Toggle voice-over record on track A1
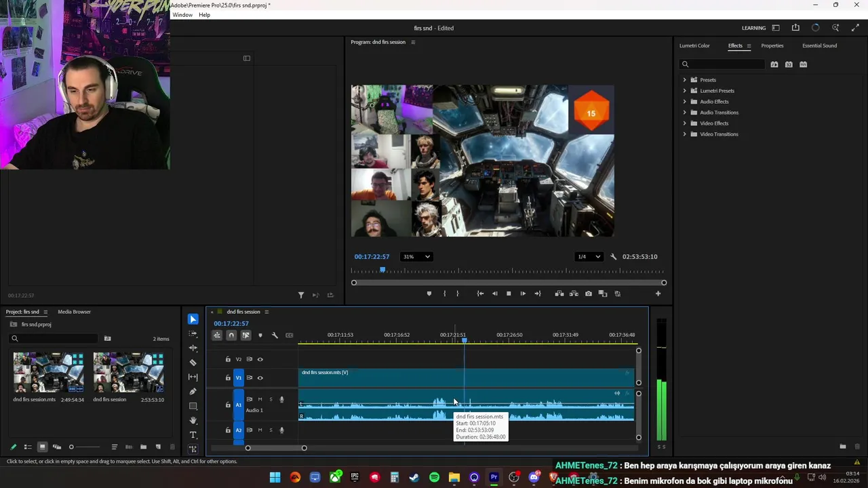The height and width of the screenshot is (488, 868). point(281,399)
